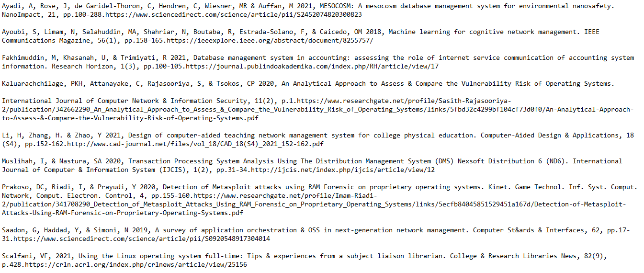Viewport: 644px width, 273px height.
Task: Click the Kaluarachchilage researchgate profile URL
Action: (318, 109)
